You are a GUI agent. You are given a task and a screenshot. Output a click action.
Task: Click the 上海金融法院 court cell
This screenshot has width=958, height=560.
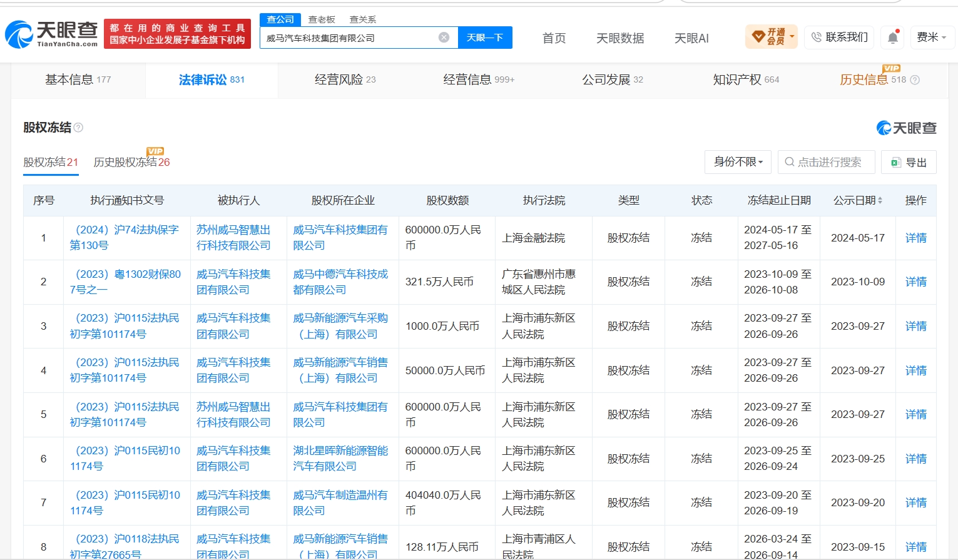534,238
